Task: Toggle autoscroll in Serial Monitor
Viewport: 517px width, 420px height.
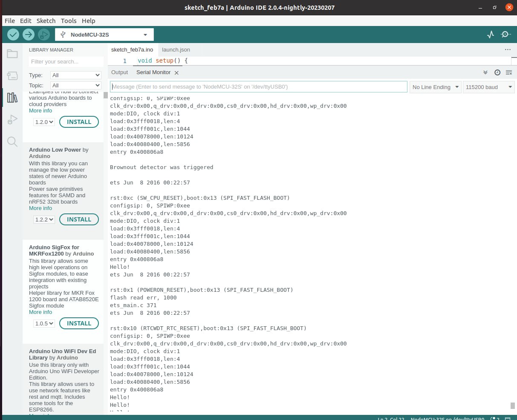Action: click(485, 72)
